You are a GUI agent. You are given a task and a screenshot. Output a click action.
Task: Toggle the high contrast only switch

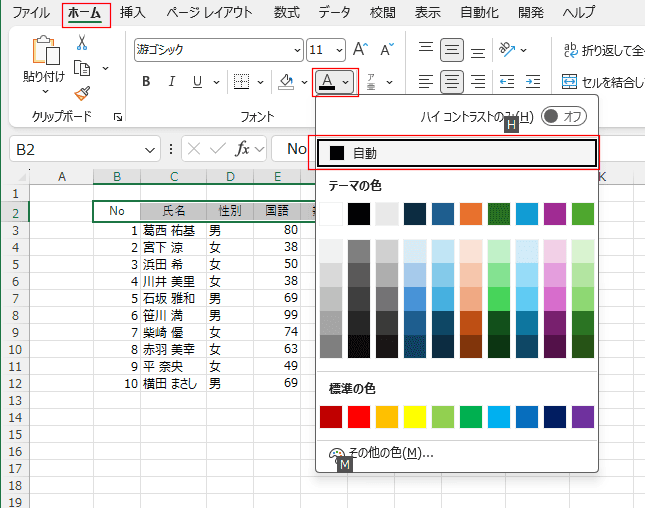[563, 116]
